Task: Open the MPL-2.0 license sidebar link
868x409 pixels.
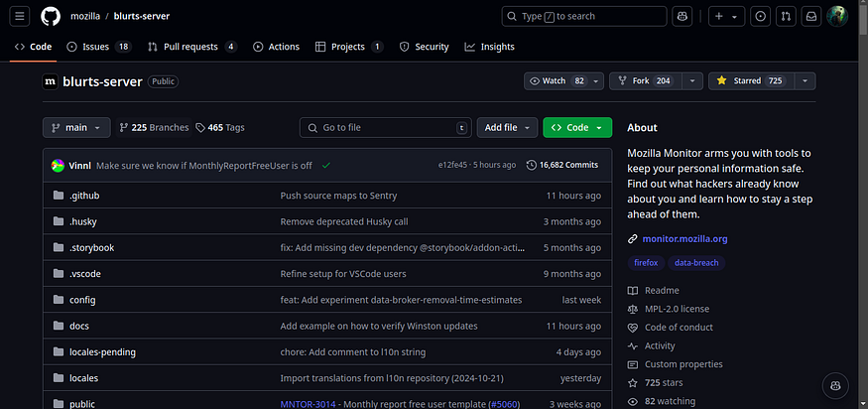Action: click(669, 310)
